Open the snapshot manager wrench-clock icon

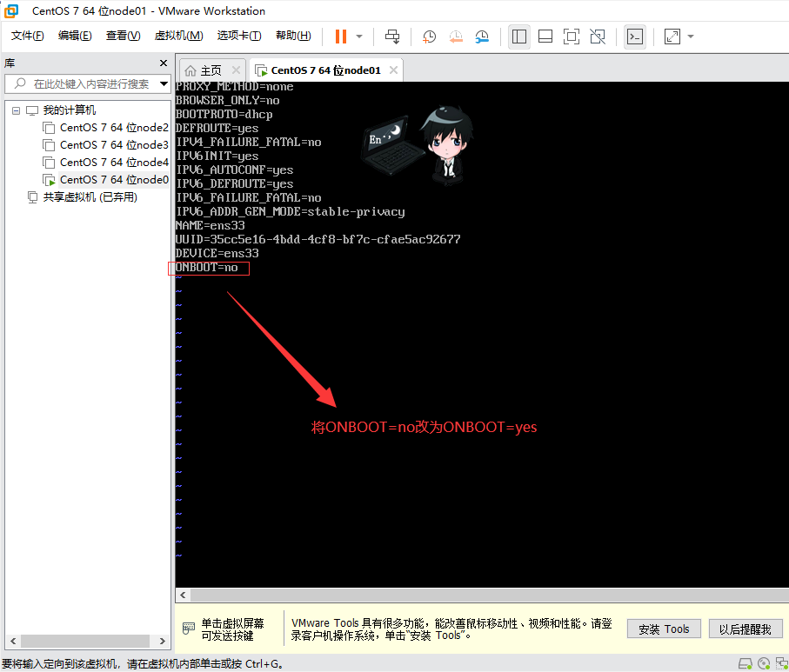click(x=482, y=37)
